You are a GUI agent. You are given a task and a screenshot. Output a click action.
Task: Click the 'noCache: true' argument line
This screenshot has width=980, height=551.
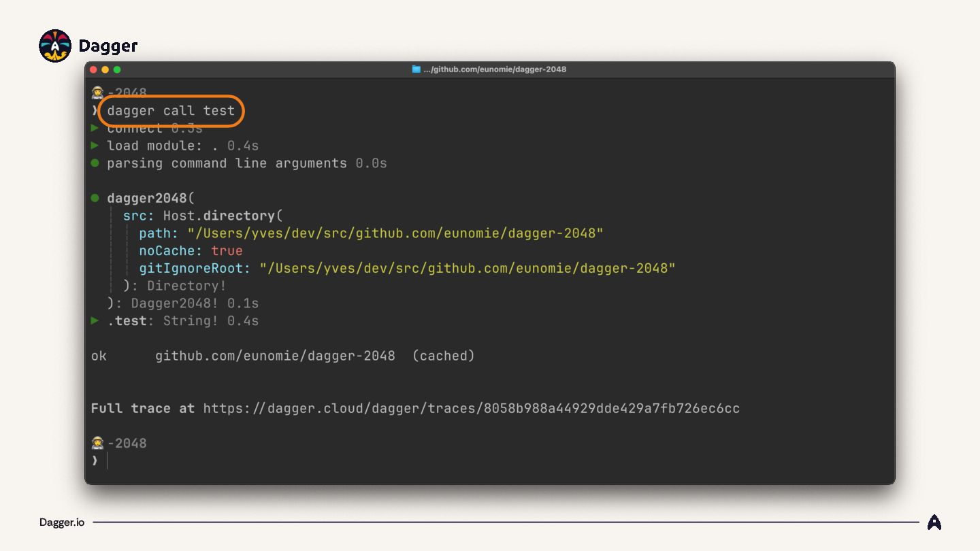(191, 251)
